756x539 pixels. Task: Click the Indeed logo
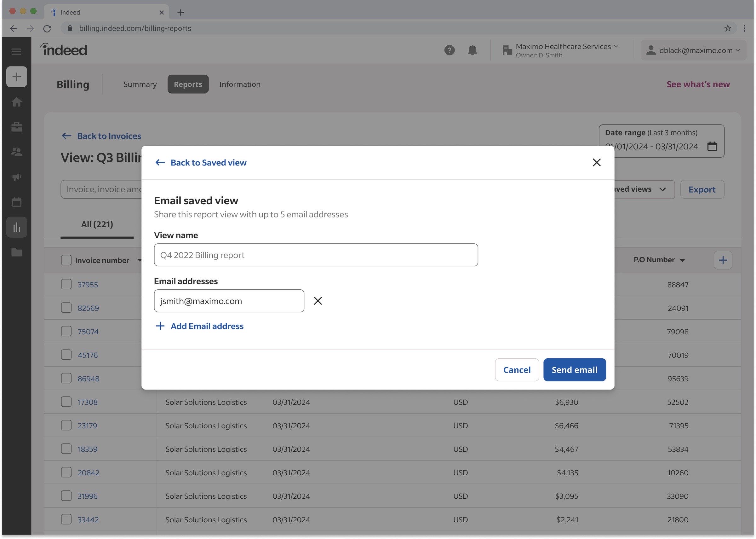[63, 50]
